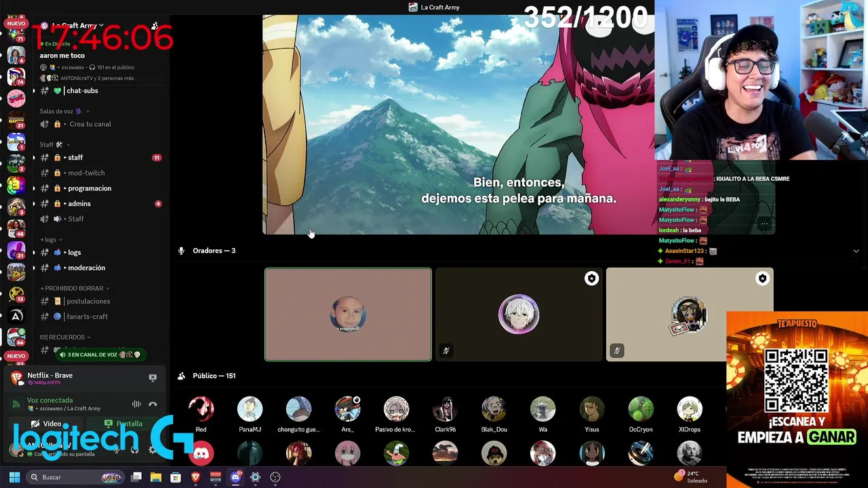Viewport: 868px width, 488px height.
Task: Click the muted mic icon on middle speaker
Action: point(446,350)
